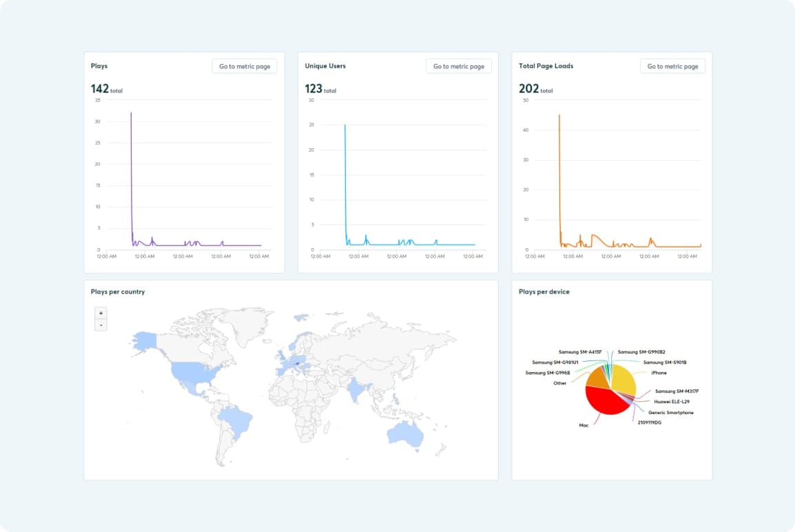795x532 pixels.
Task: Click Mexico on the world map
Action: coord(193,389)
